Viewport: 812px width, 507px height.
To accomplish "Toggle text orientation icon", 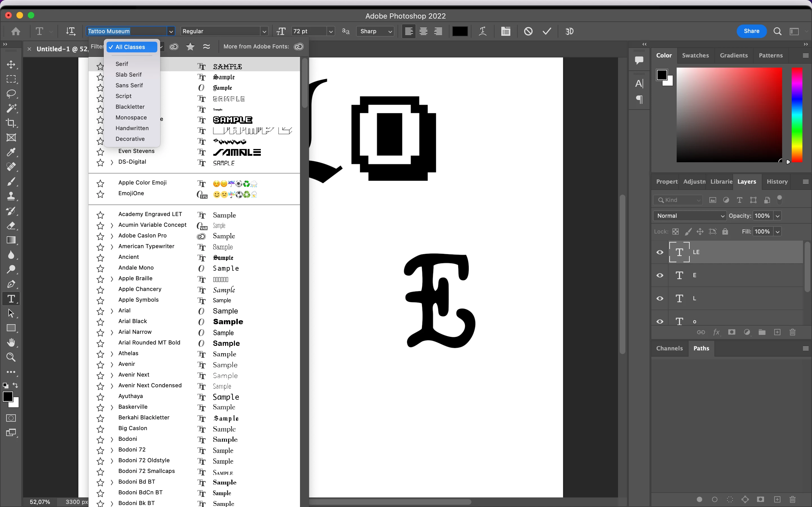I will (70, 31).
